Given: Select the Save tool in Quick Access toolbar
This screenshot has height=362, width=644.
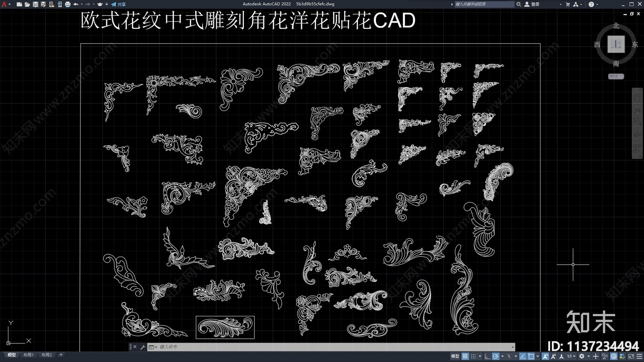Looking at the screenshot, I should [x=36, y=4].
